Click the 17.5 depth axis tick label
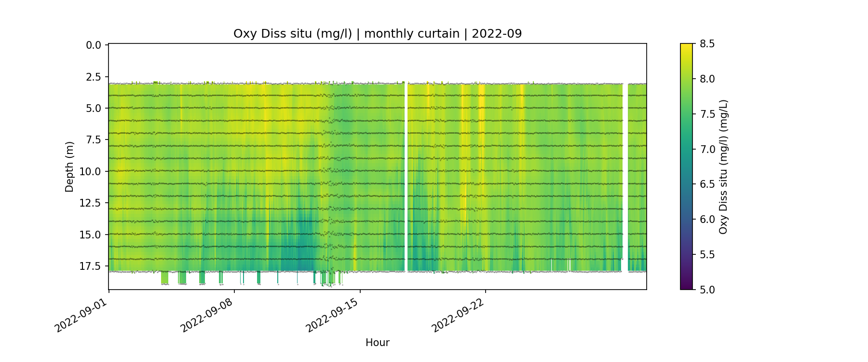The image size is (868, 362). tap(91, 266)
